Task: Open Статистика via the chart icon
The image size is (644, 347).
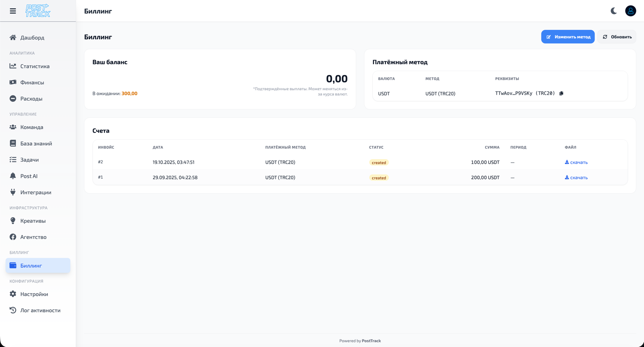Action: (12, 66)
